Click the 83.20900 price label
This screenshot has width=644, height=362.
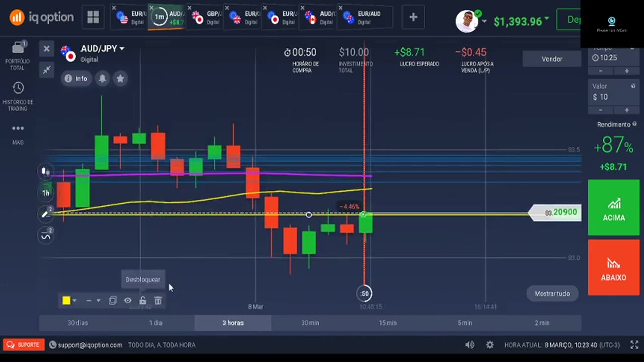click(x=556, y=213)
